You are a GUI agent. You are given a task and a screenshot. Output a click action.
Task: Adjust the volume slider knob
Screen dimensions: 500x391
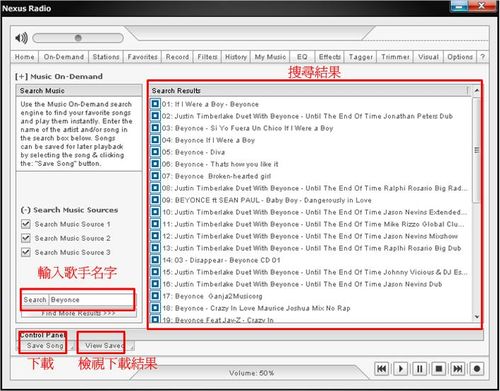click(x=78, y=38)
